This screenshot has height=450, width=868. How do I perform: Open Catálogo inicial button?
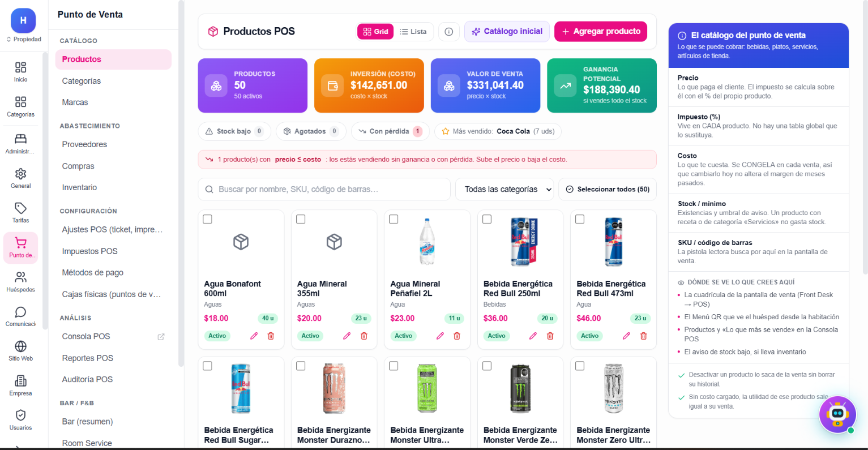507,32
